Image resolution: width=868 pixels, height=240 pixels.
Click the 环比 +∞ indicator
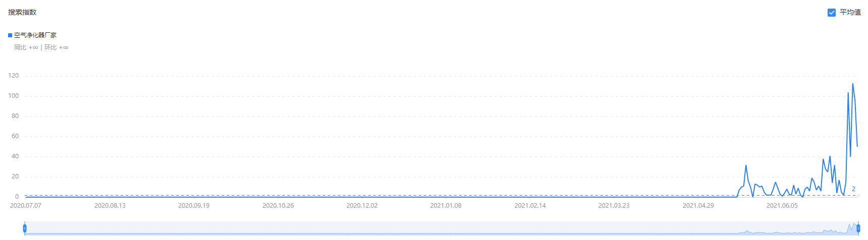tap(56, 47)
